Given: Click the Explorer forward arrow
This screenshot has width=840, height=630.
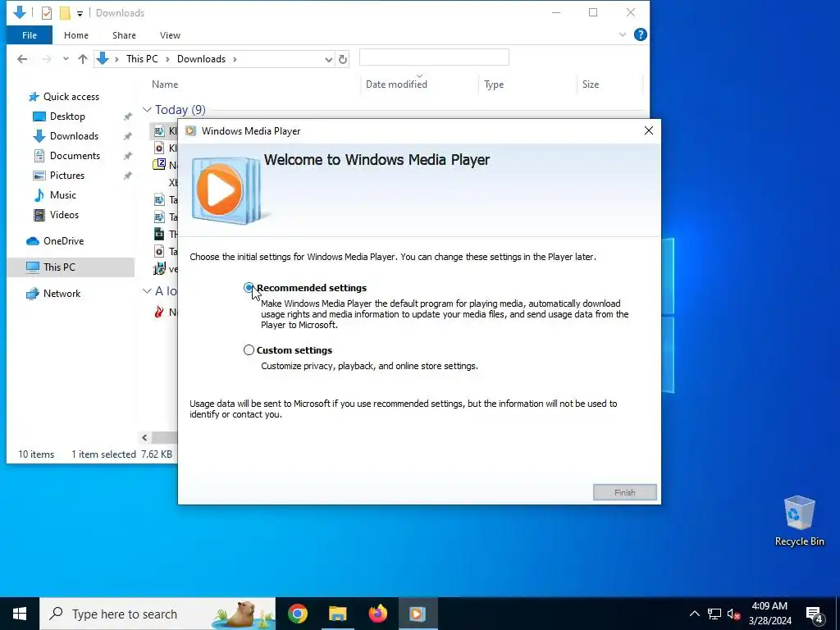Looking at the screenshot, I should (x=47, y=59).
